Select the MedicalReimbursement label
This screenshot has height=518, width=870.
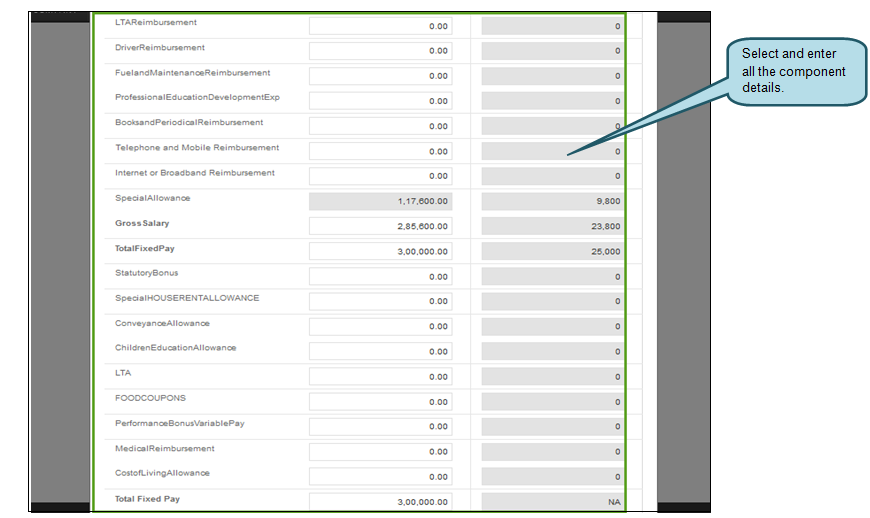coord(165,449)
